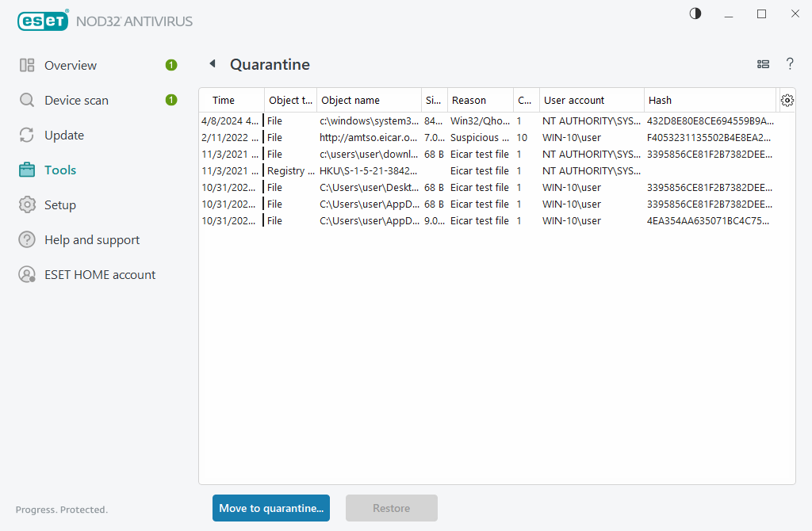Open the Device scan section
The height and width of the screenshot is (531, 812).
pyautogui.click(x=77, y=101)
